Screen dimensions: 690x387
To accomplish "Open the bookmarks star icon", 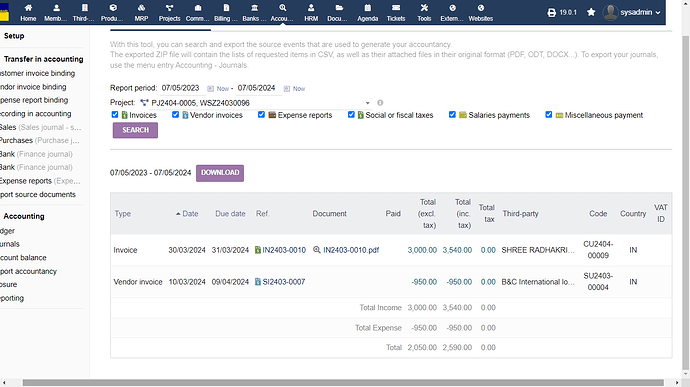I will [x=591, y=12].
